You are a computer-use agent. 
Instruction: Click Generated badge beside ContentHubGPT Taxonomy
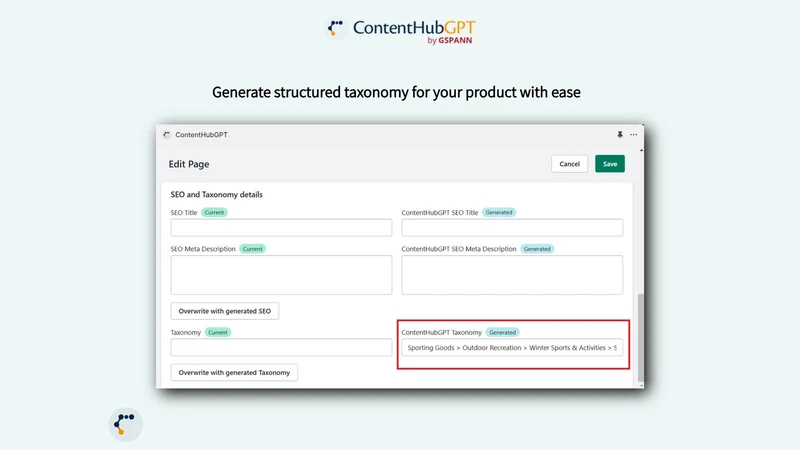tap(503, 332)
